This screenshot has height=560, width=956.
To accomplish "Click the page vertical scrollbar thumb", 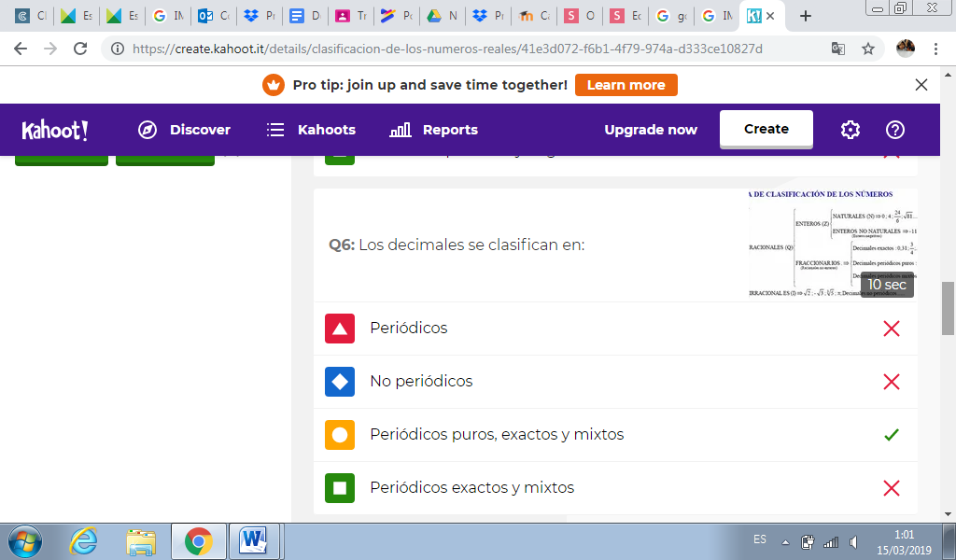I will [948, 308].
